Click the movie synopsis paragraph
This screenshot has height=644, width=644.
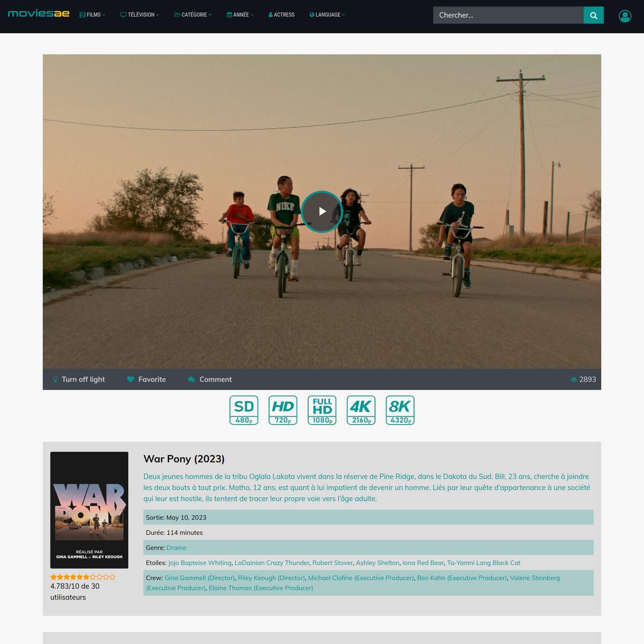coord(367,487)
